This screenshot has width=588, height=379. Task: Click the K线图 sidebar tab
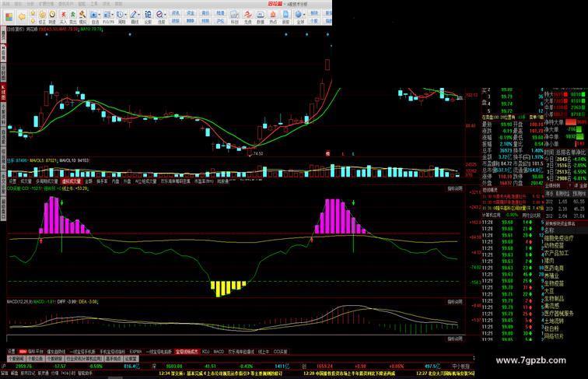pos(3,93)
